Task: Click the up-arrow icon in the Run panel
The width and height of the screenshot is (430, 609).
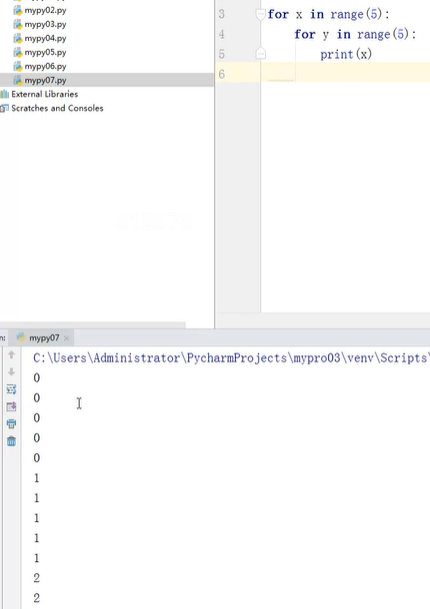Action: point(11,354)
